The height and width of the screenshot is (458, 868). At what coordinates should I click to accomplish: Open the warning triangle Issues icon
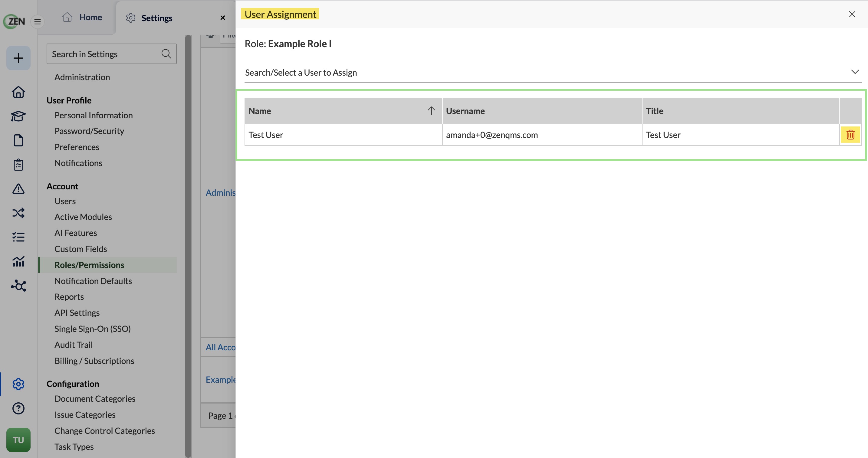(x=18, y=189)
